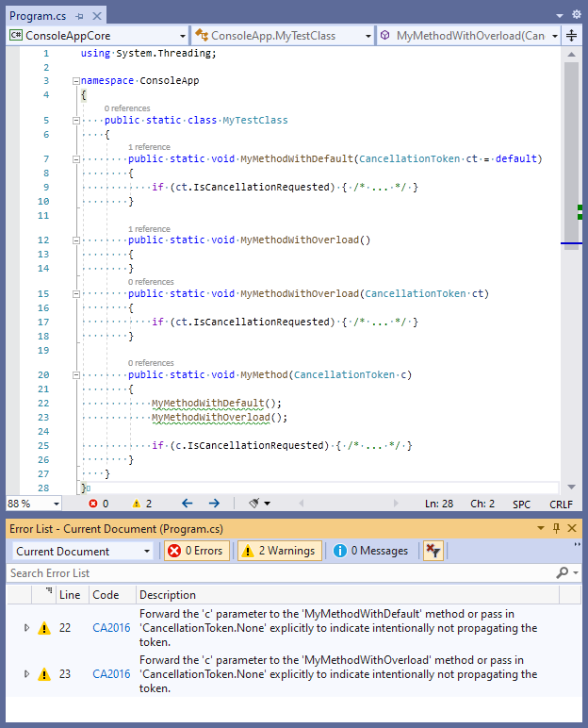The image size is (588, 728).
Task: Expand the line 23 warning details
Action: (x=27, y=674)
